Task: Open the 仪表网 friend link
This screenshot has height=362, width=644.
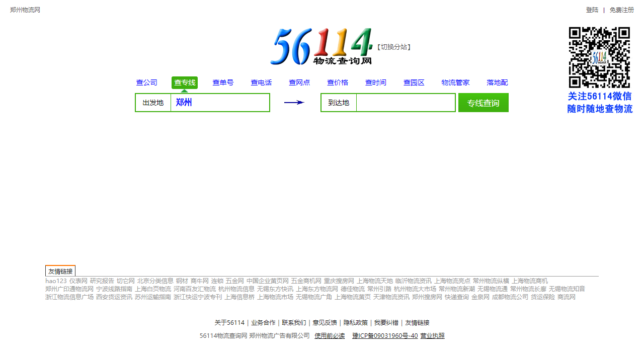Action: point(78,281)
